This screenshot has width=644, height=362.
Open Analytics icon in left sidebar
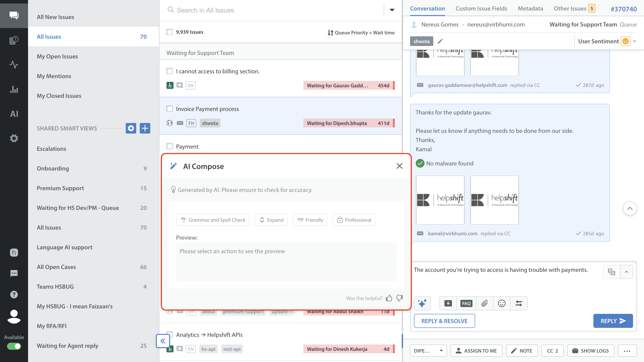(14, 89)
